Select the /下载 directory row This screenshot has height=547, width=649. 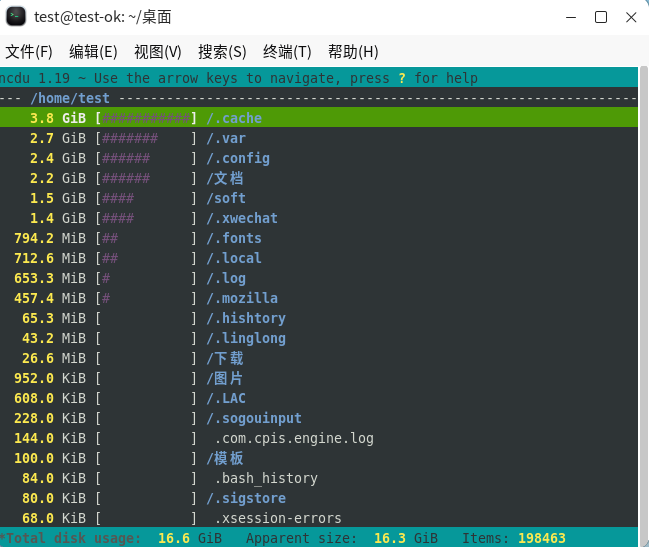tap(319, 358)
